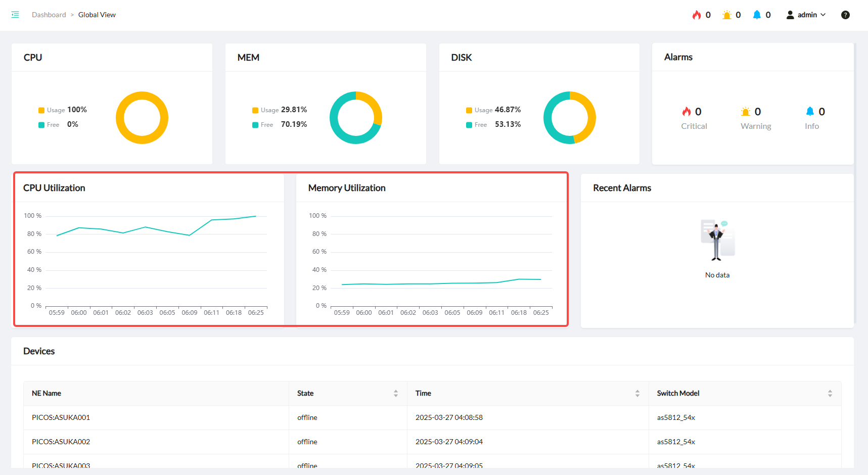Sort devices by Time column
Viewport: 868px width, 475px height.
[637, 393]
